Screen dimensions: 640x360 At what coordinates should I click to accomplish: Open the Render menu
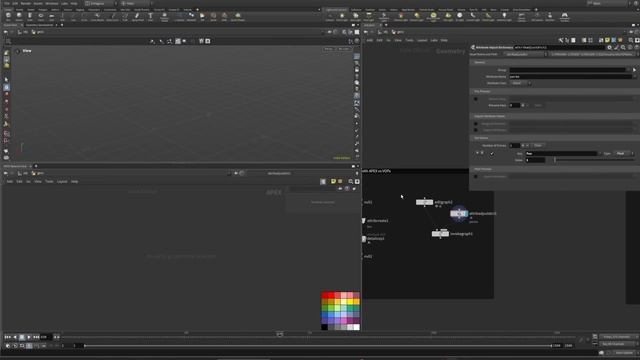coord(26,3)
